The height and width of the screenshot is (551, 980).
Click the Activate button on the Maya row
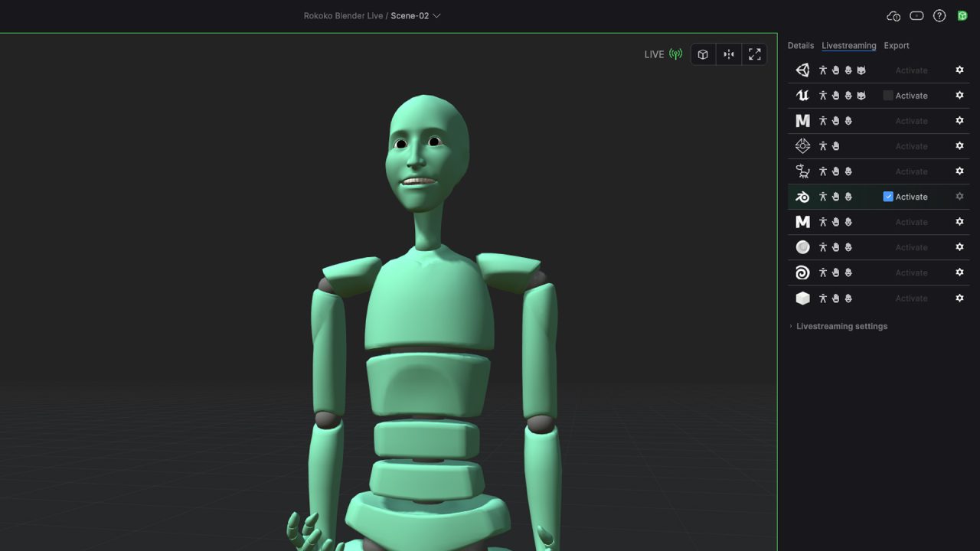(x=911, y=120)
